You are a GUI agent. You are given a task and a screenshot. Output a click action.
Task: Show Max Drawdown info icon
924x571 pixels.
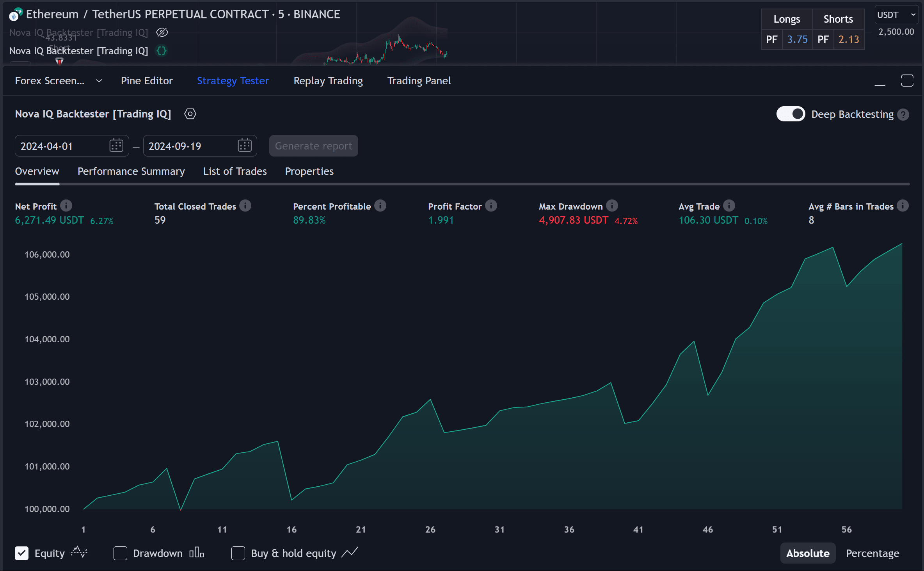[x=612, y=205]
